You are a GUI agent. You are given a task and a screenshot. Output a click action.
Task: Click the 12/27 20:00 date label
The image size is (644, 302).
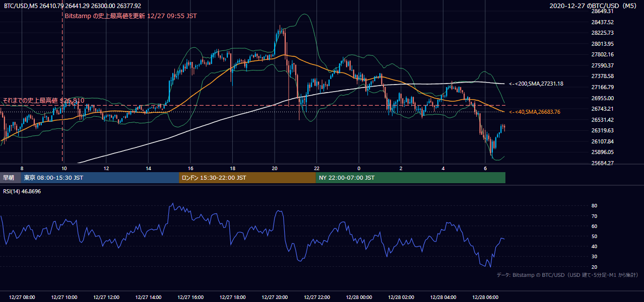tap(275, 297)
